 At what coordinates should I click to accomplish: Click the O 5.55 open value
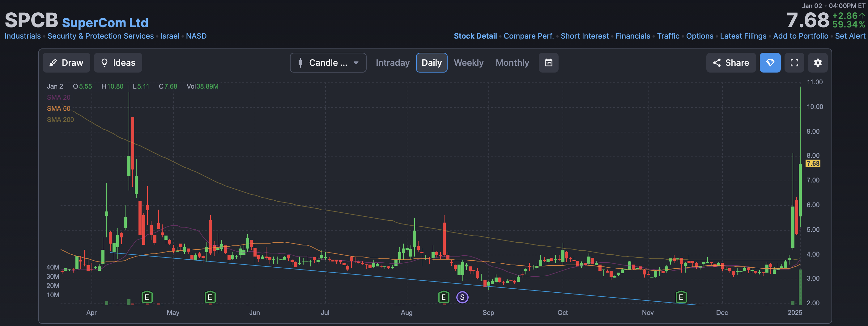(x=83, y=86)
